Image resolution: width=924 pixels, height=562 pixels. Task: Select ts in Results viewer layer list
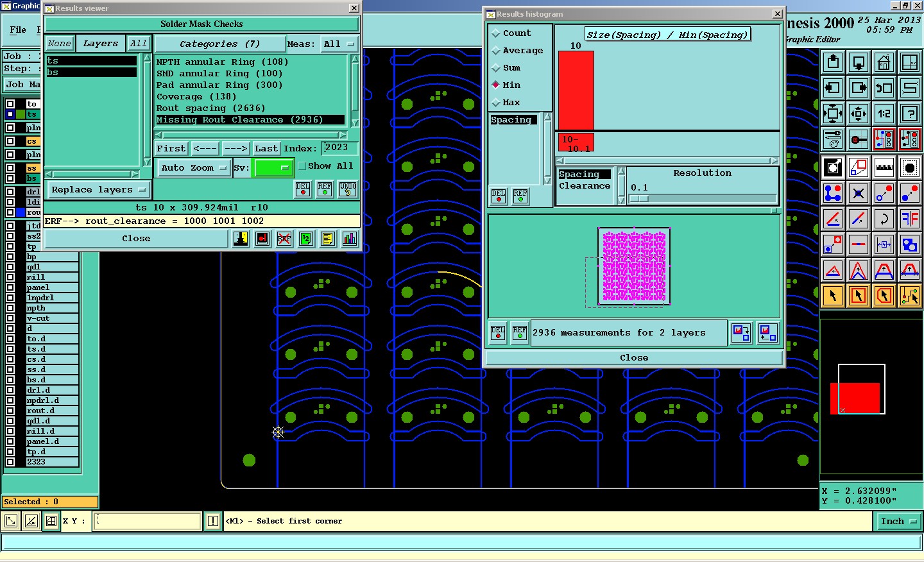[91, 61]
